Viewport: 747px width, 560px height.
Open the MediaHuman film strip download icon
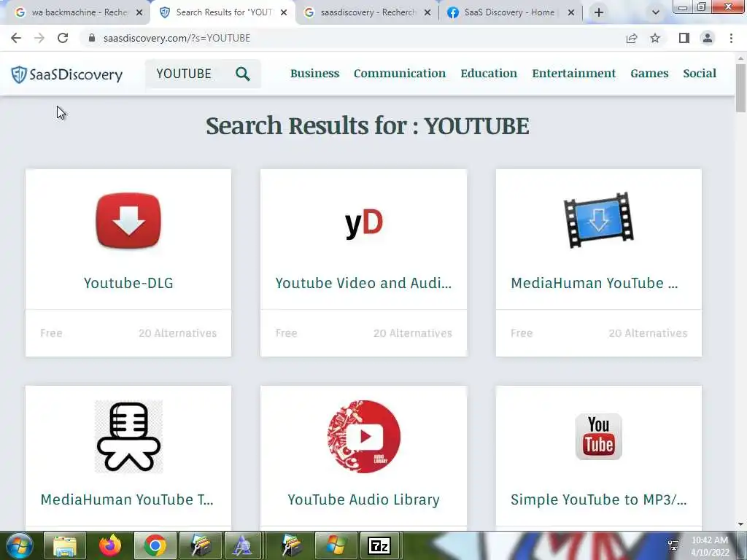(x=598, y=220)
